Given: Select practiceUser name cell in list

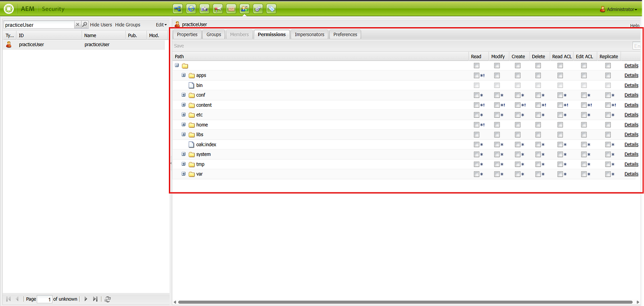Looking at the screenshot, I should (97, 45).
